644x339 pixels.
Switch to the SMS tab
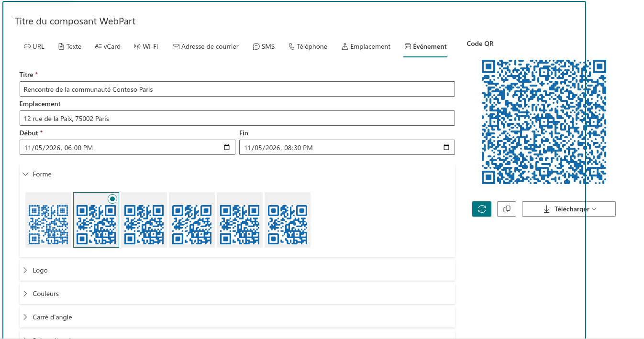click(x=264, y=46)
